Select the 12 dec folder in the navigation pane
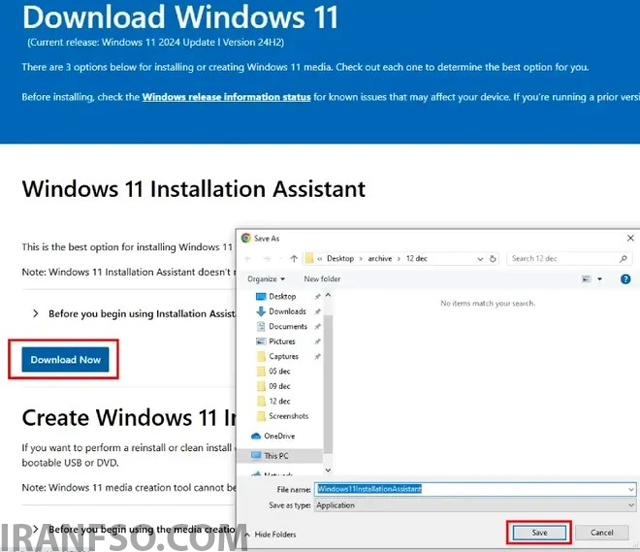 279,401
